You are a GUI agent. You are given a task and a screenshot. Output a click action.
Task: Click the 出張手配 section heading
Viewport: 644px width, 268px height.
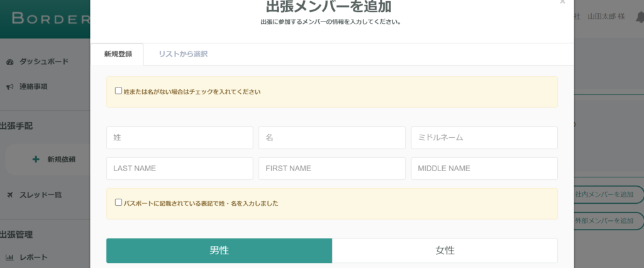(16, 126)
